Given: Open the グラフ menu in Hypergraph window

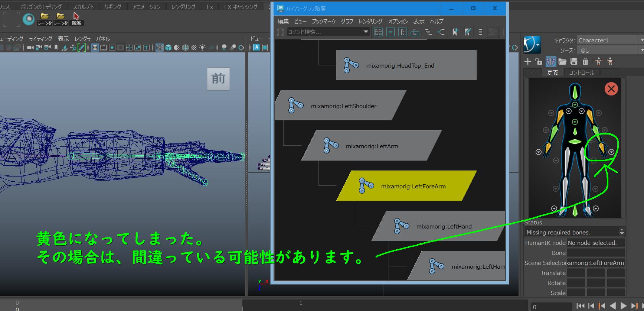Looking at the screenshot, I should click(x=347, y=22).
